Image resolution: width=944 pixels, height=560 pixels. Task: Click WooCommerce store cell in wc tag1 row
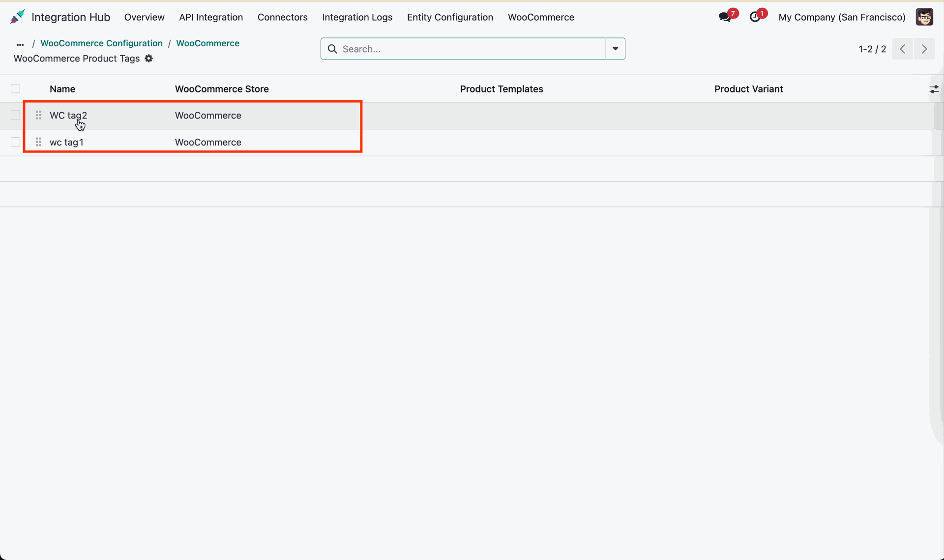tap(208, 142)
